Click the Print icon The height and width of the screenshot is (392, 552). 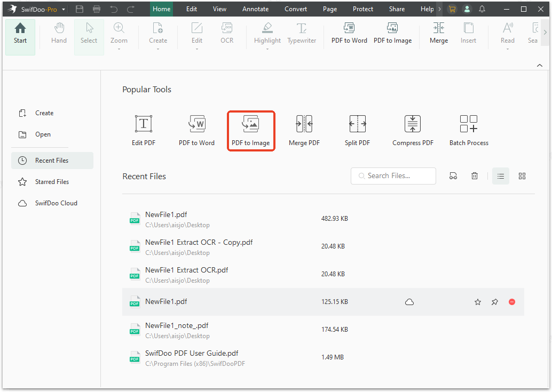97,9
